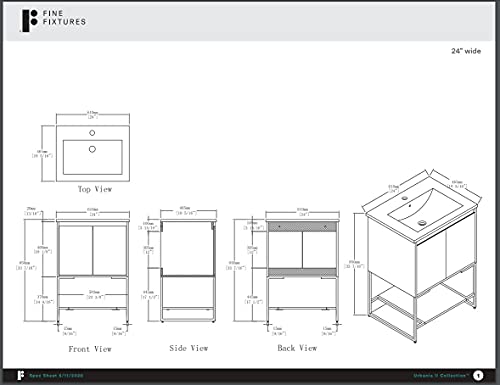500x385 pixels.
Task: Click the "FINE FIXTURES" brand text
Action: tap(64, 18)
